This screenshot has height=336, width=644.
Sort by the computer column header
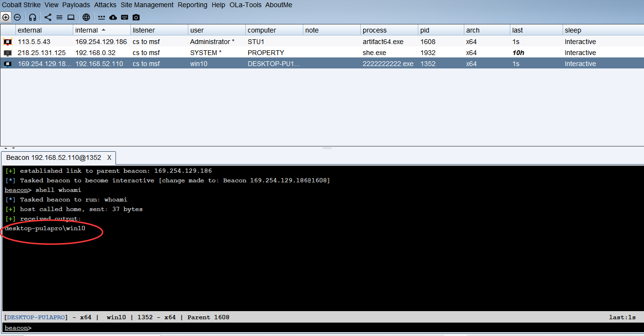point(274,30)
